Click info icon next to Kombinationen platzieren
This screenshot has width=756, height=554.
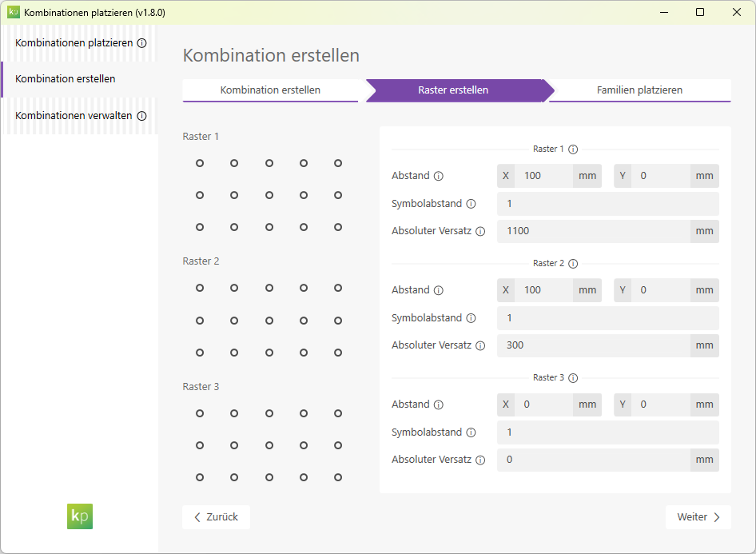141,43
